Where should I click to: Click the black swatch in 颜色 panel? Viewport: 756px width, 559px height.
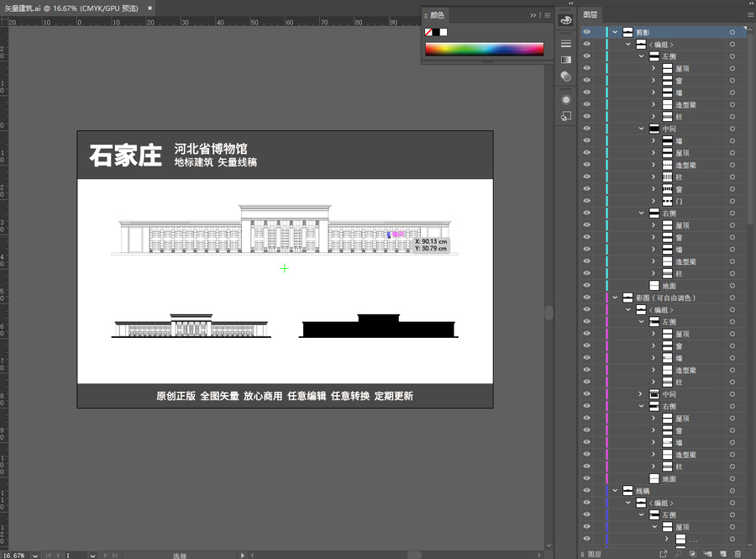click(436, 32)
